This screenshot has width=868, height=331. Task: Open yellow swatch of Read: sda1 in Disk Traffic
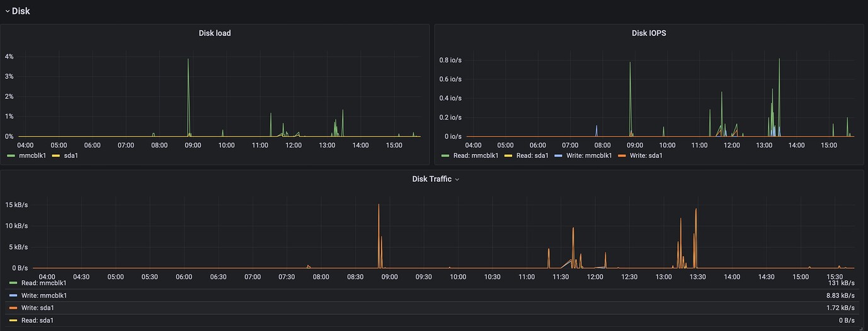pyautogui.click(x=13, y=320)
